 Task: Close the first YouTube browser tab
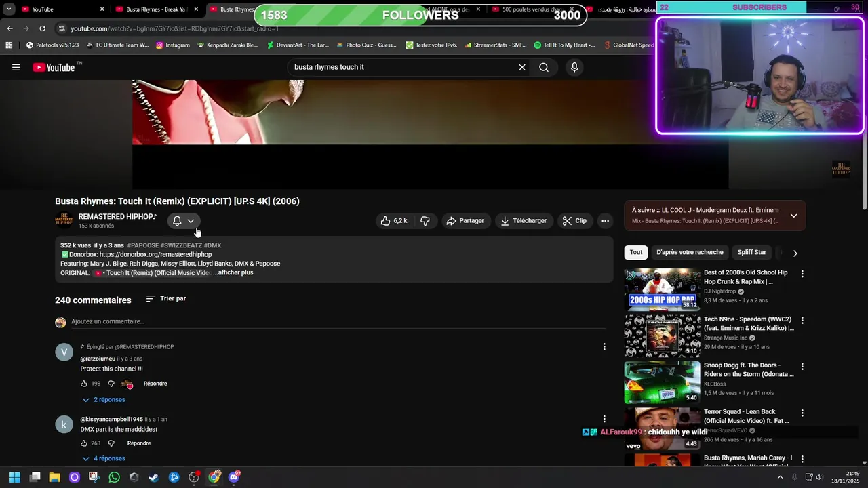point(102,9)
